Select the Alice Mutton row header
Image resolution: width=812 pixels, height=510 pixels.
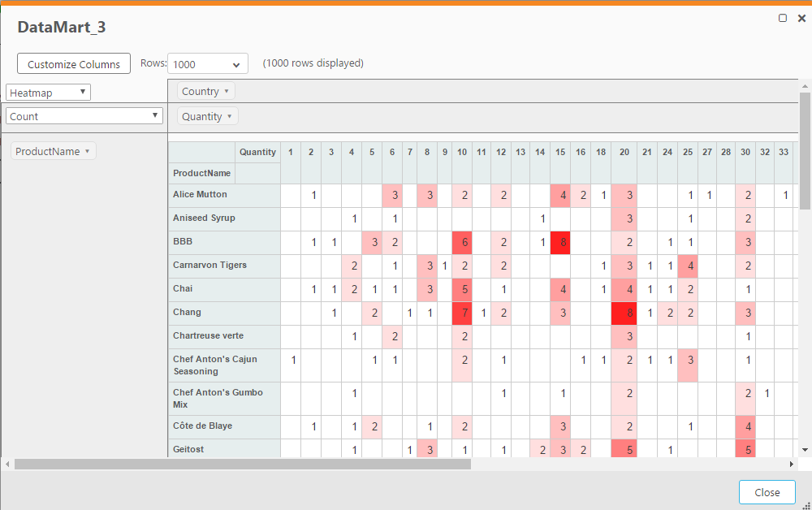[224, 195]
